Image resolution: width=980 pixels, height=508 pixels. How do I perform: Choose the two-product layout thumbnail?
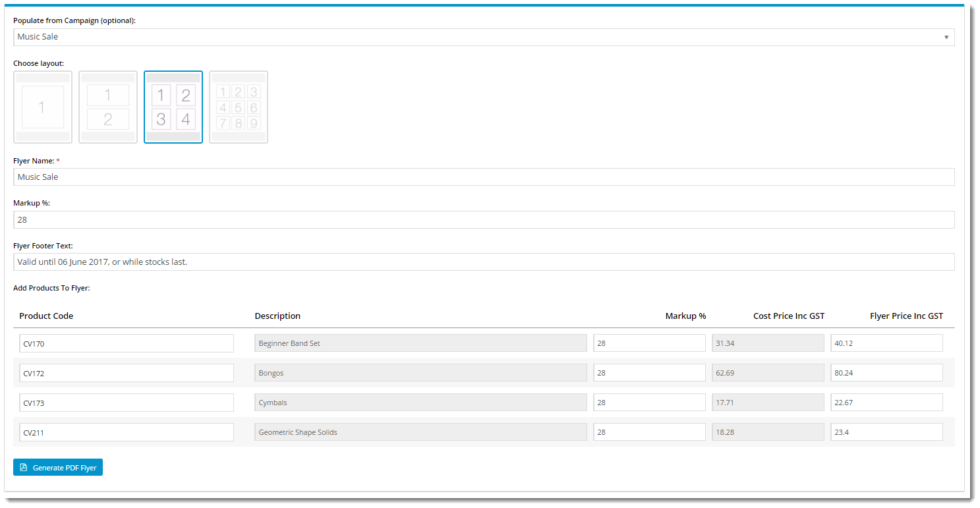pos(108,107)
